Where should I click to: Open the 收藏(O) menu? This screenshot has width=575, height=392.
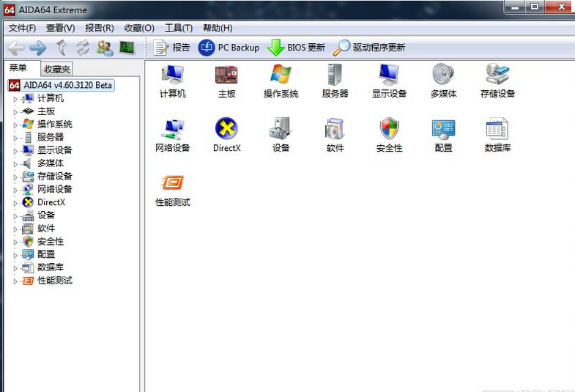pos(139,29)
